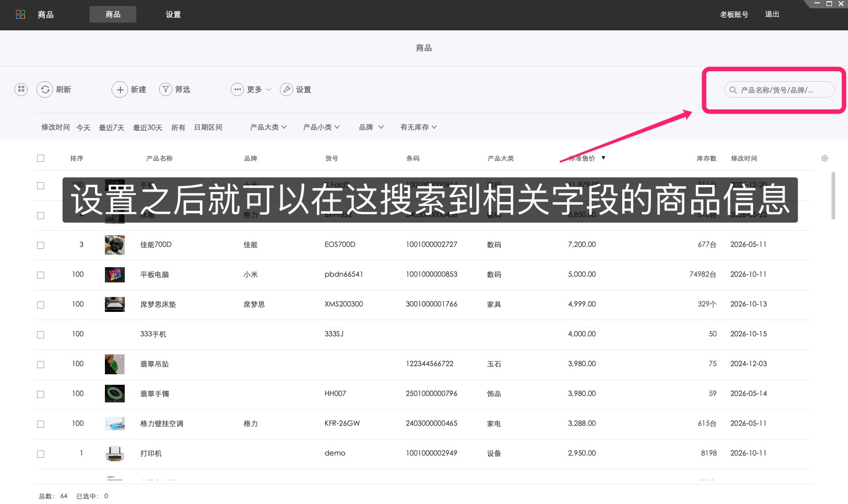
Task: Expand the 产品大类 filter dropdown
Action: (x=268, y=127)
